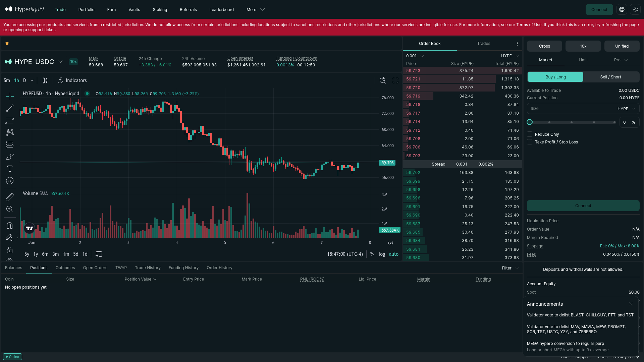Open the order book HYPE unit dropdown
The image size is (644, 362).
510,56
